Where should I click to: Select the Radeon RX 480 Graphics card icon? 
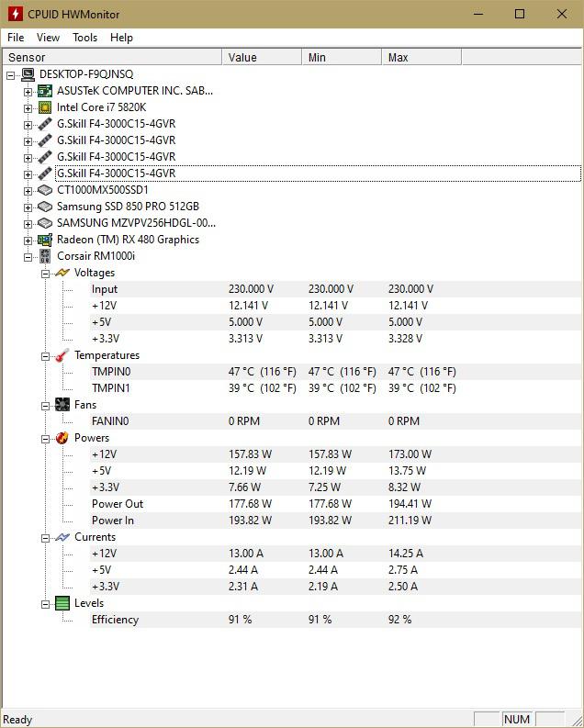45,240
